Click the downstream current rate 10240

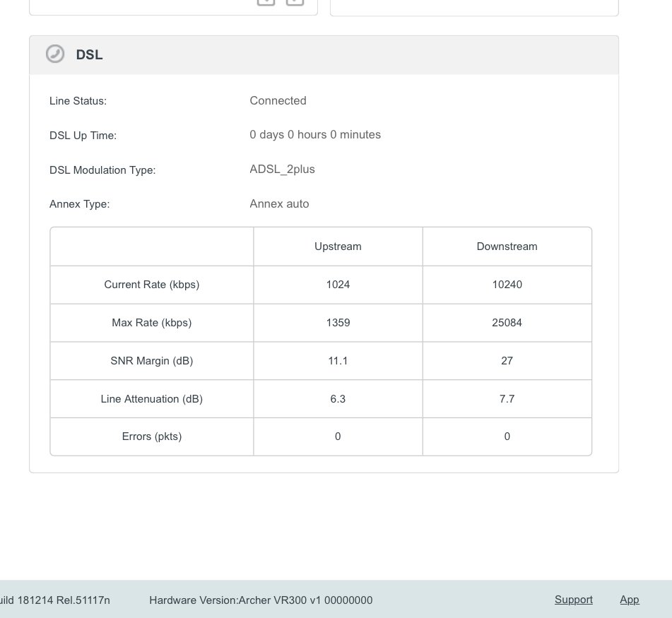[507, 285]
